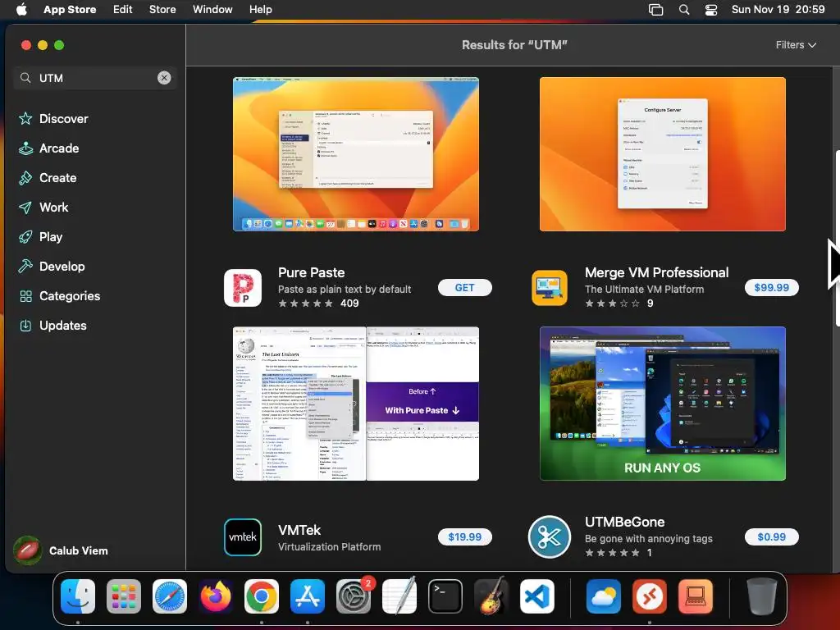Open Control Center in menu bar
840x630 pixels.
pyautogui.click(x=711, y=10)
